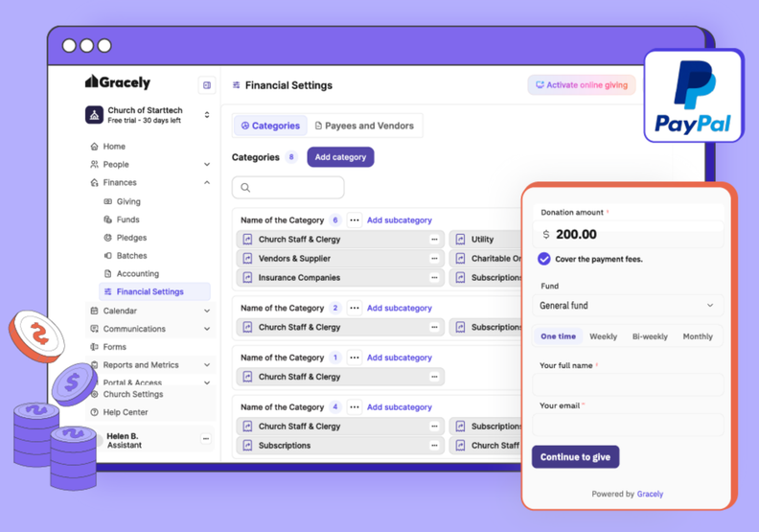Open Giving under Finances
759x532 pixels.
[x=128, y=201]
